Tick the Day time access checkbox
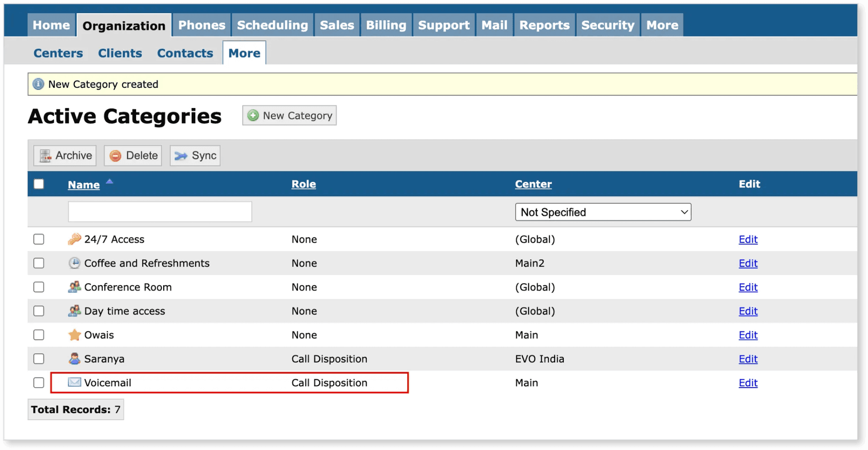Viewport: 868px width, 450px height. click(39, 311)
